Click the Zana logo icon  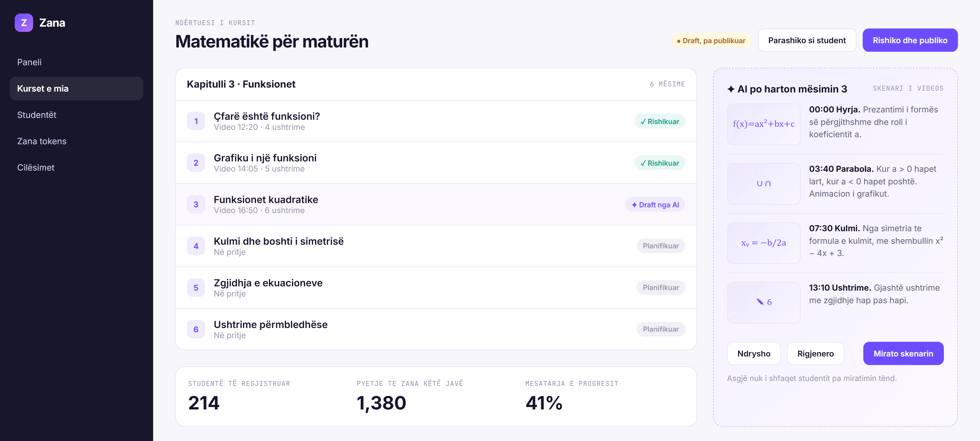pyautogui.click(x=24, y=23)
